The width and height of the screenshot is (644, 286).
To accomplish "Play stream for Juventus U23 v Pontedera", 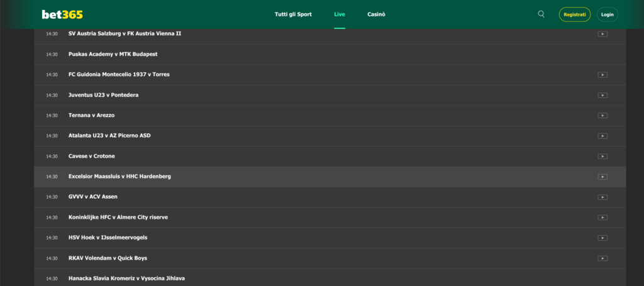I will pos(602,95).
